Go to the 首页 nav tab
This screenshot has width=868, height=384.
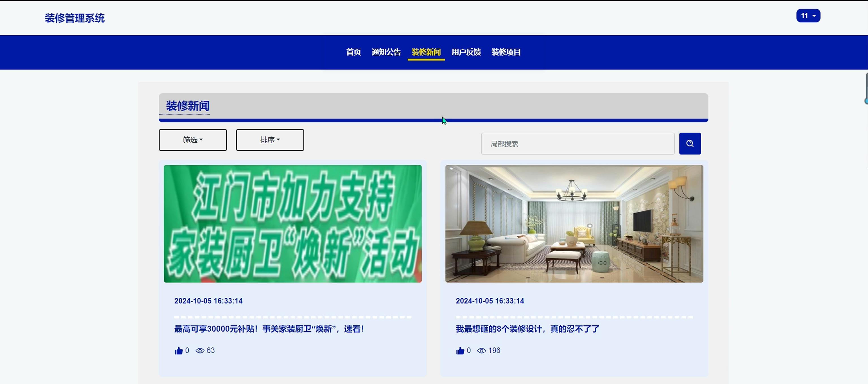[x=354, y=52]
